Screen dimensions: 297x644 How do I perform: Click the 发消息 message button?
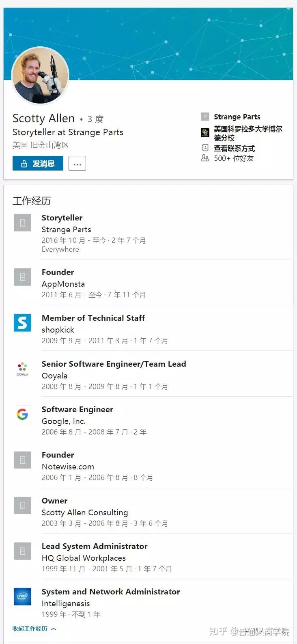(x=38, y=164)
